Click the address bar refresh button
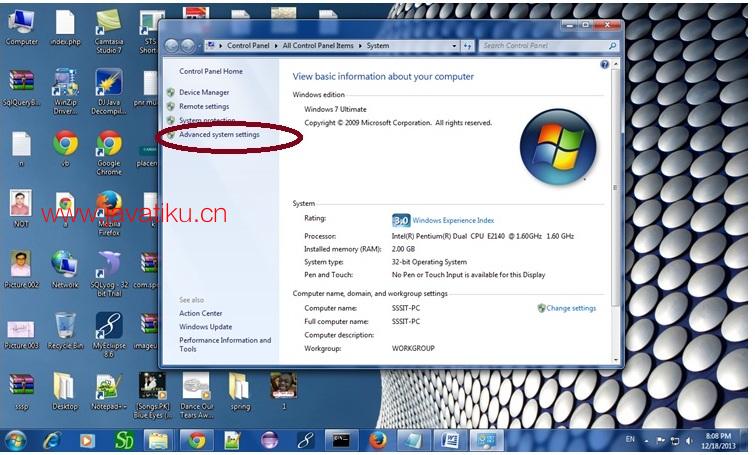 467,46
